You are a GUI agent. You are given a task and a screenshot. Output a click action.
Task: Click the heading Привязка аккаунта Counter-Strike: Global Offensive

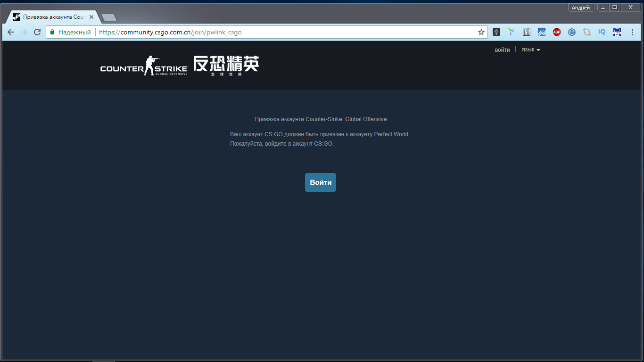(x=321, y=119)
